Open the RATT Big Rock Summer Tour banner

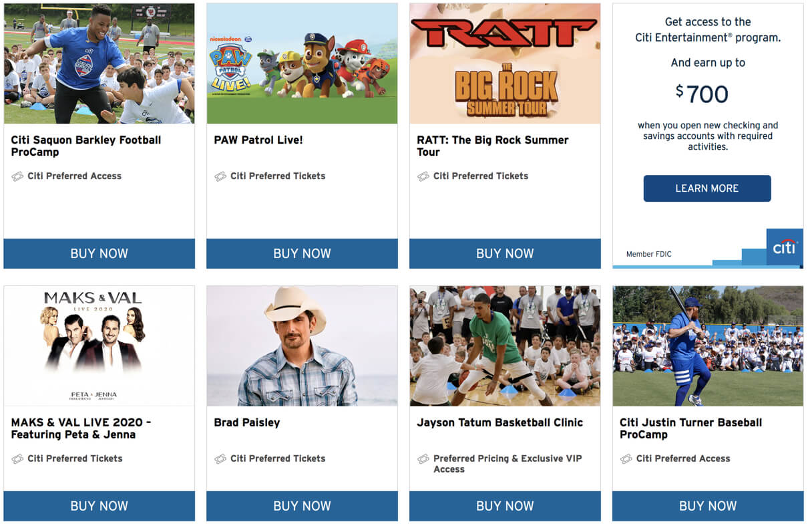505,63
